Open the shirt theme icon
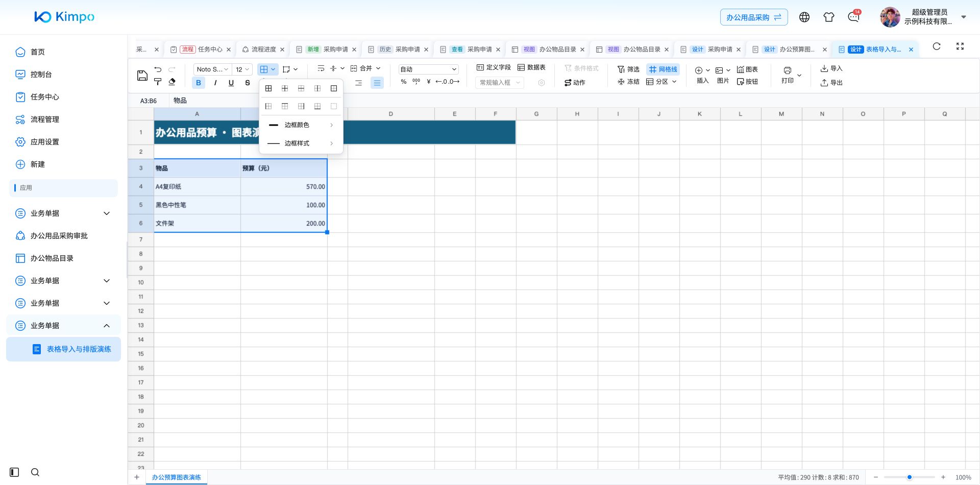 pyautogui.click(x=829, y=17)
